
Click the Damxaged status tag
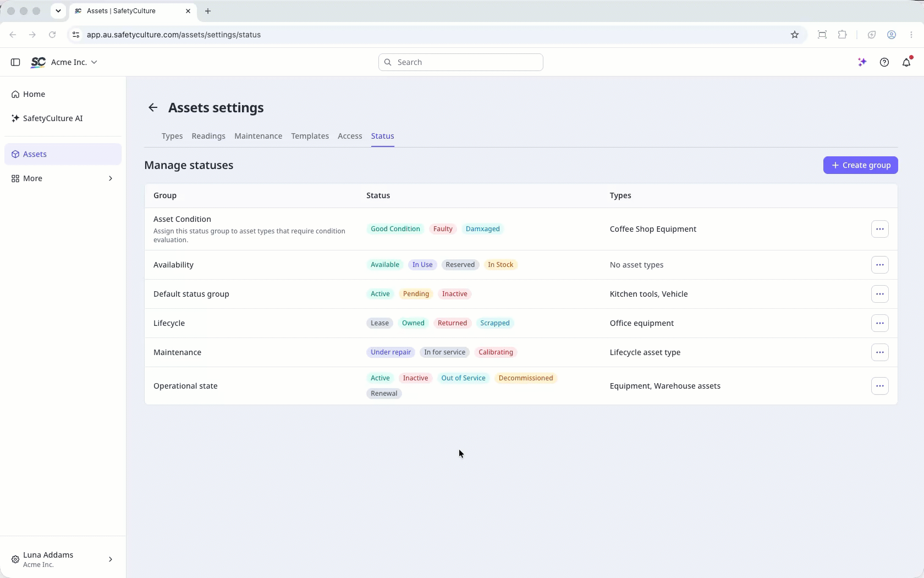(483, 229)
